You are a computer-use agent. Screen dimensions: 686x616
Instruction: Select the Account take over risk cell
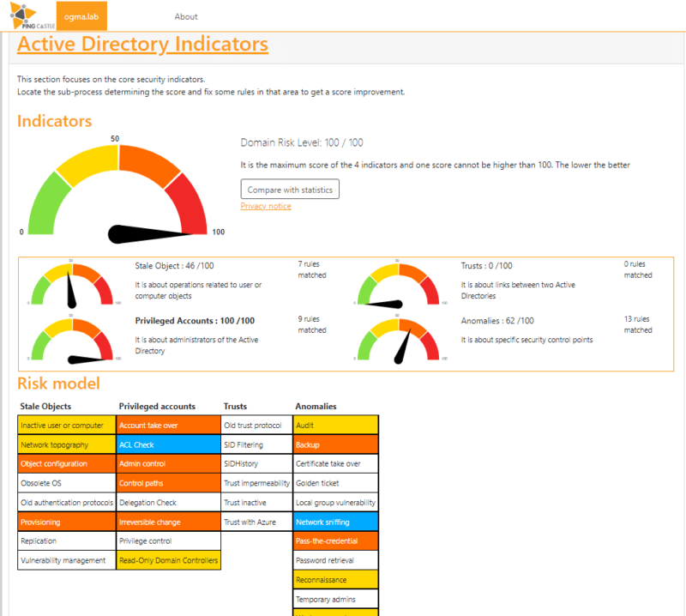[x=169, y=426]
